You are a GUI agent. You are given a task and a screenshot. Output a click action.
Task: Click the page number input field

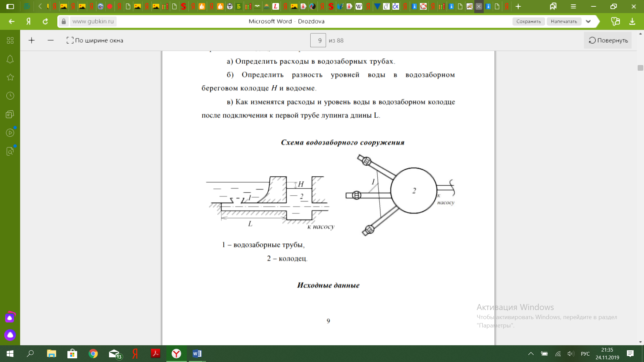318,41
